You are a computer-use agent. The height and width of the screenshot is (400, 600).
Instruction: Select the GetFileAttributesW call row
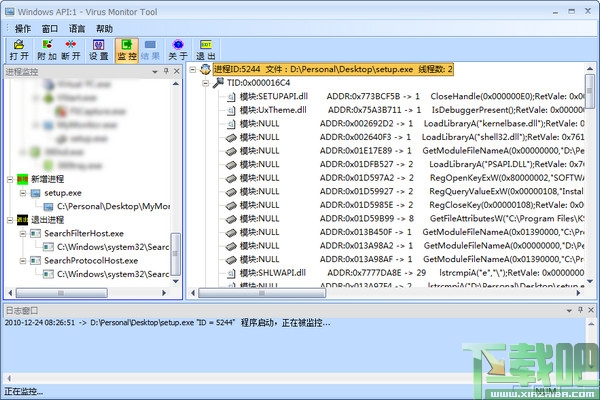pos(411,219)
